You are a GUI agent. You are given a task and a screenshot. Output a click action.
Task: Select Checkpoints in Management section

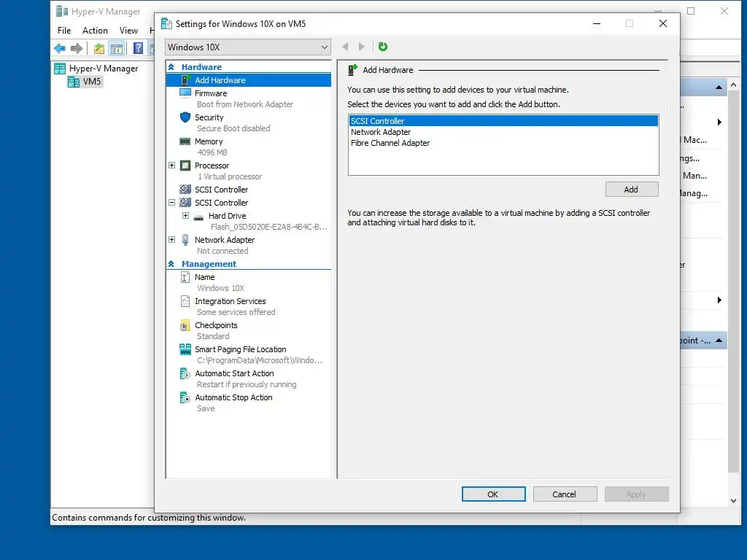click(x=216, y=325)
